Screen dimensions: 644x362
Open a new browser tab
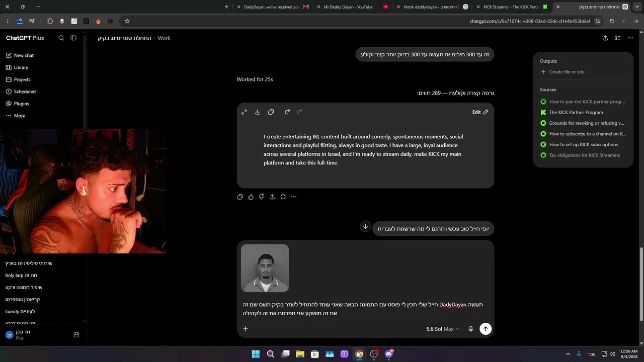(226, 7)
